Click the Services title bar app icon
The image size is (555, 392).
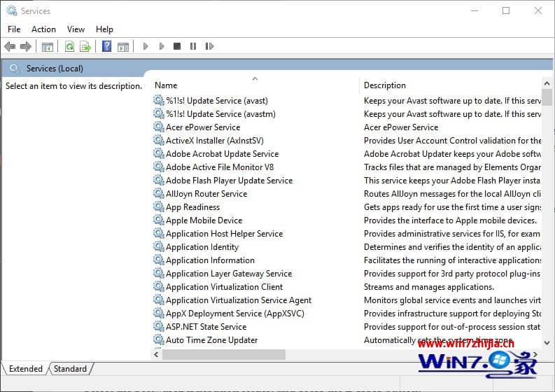click(x=12, y=10)
